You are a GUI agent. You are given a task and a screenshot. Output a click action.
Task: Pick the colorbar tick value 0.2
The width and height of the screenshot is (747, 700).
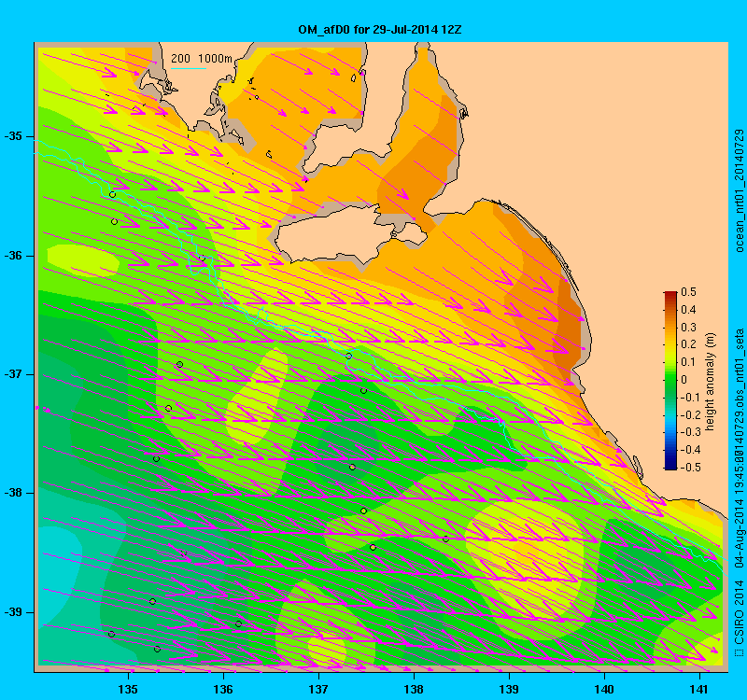point(688,344)
